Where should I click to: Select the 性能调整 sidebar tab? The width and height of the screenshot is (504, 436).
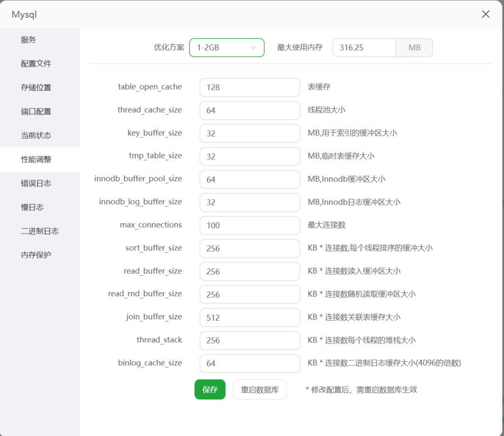pos(36,159)
